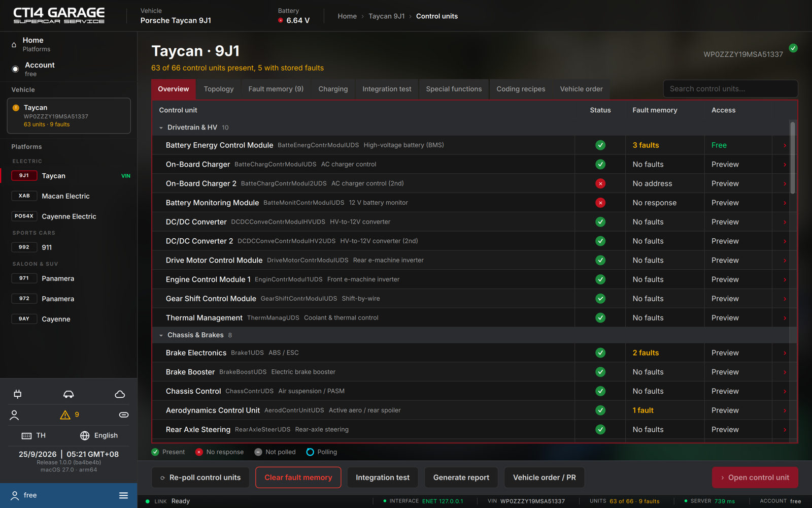The image size is (812, 508).
Task: Click the control unit list scrollbar
Action: pos(792,157)
